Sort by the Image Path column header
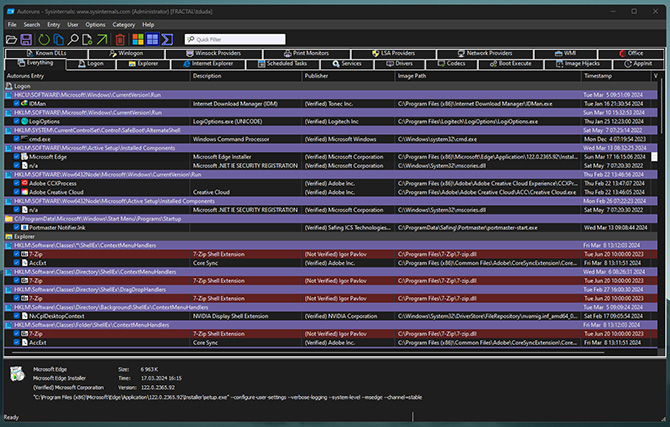This screenshot has width=670, height=427. tap(488, 76)
